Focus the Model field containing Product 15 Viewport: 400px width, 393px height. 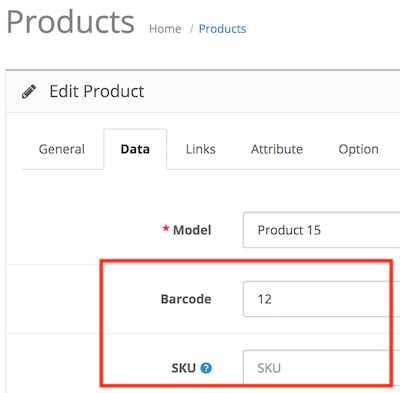(322, 230)
